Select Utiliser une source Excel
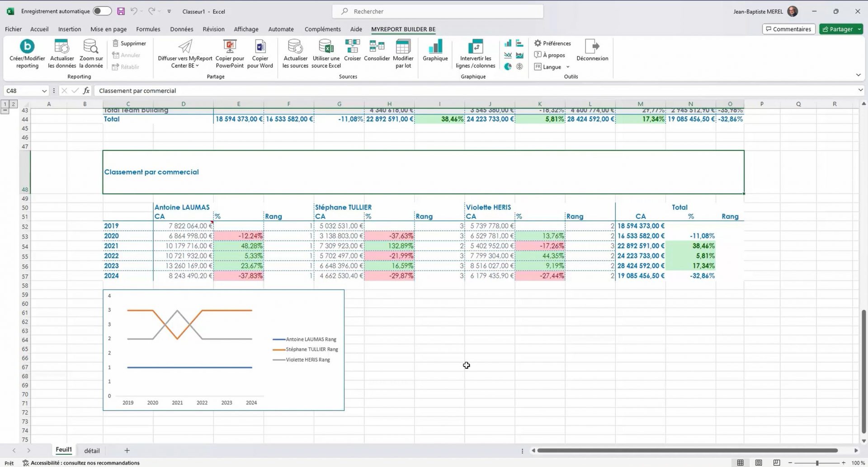 [x=326, y=47]
